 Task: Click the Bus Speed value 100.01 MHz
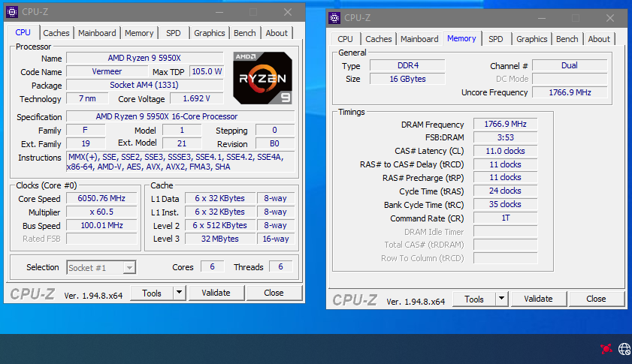tap(101, 225)
